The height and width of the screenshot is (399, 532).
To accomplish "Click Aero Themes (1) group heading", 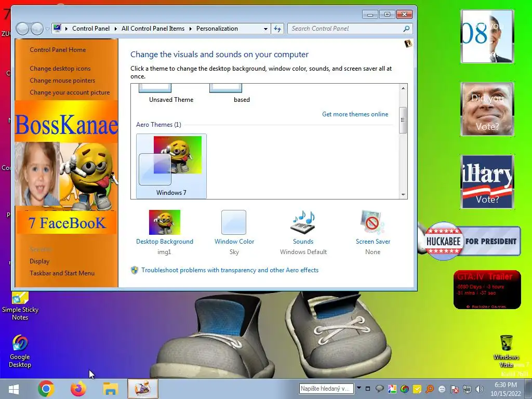I will [x=158, y=125].
